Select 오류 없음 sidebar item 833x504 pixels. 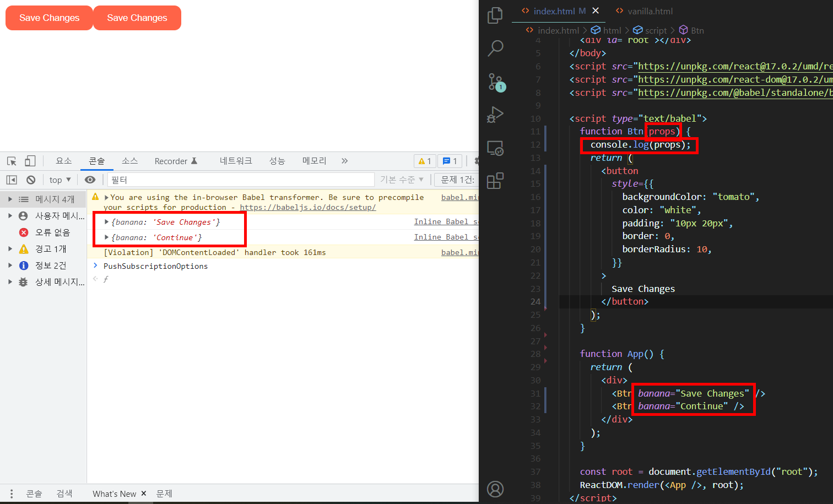point(43,232)
